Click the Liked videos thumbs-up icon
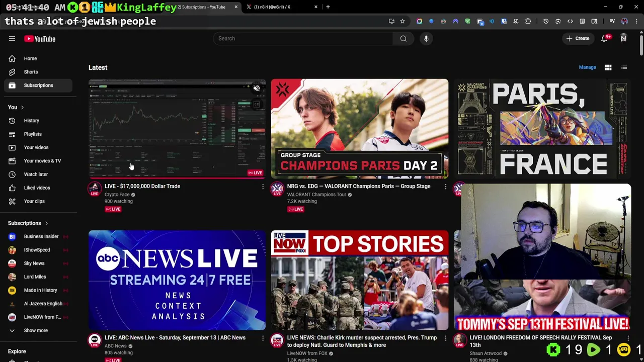 (12, 188)
